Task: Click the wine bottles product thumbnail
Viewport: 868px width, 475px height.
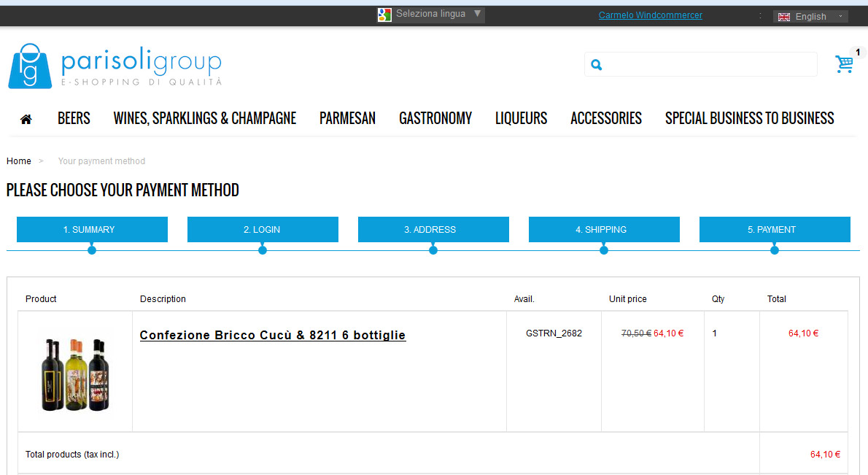Action: 75,375
